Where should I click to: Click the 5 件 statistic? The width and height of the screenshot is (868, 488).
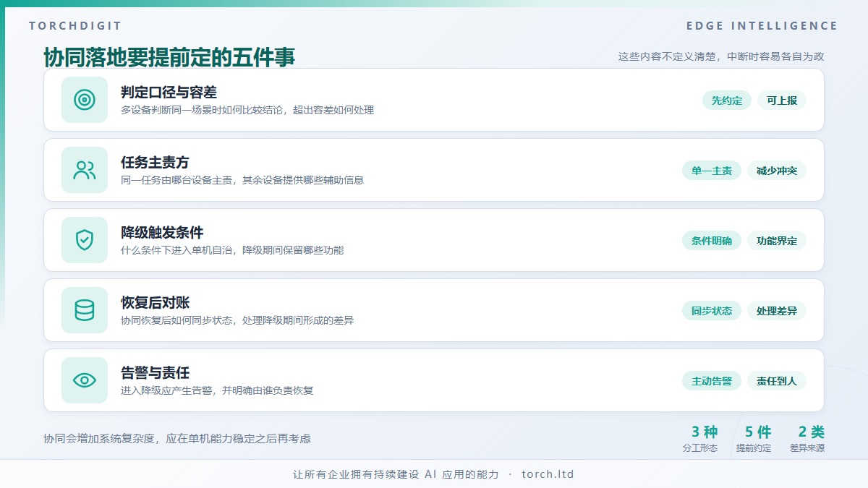click(758, 432)
